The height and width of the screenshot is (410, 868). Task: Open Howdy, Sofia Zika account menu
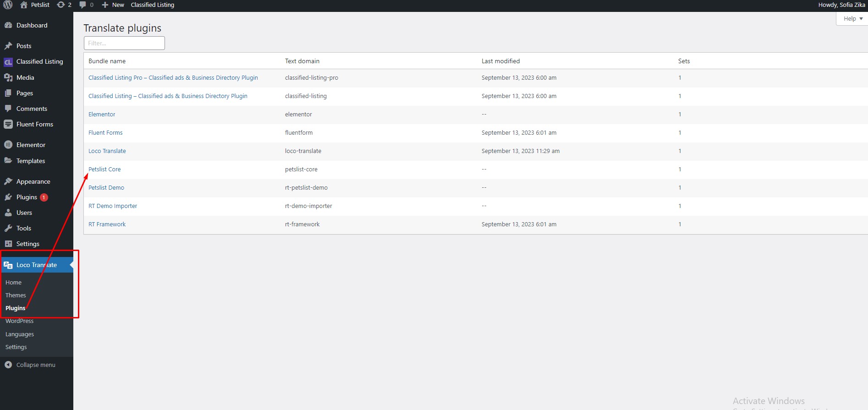tap(841, 5)
